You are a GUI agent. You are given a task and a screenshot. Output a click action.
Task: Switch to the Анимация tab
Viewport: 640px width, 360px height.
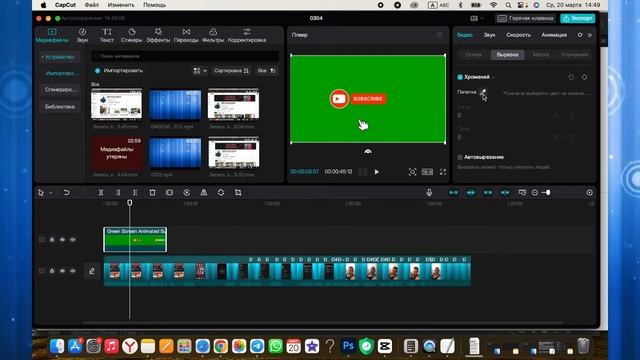click(554, 35)
